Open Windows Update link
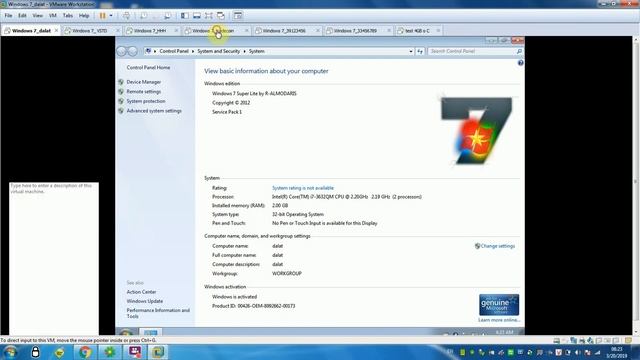The height and width of the screenshot is (360, 640). (144, 301)
